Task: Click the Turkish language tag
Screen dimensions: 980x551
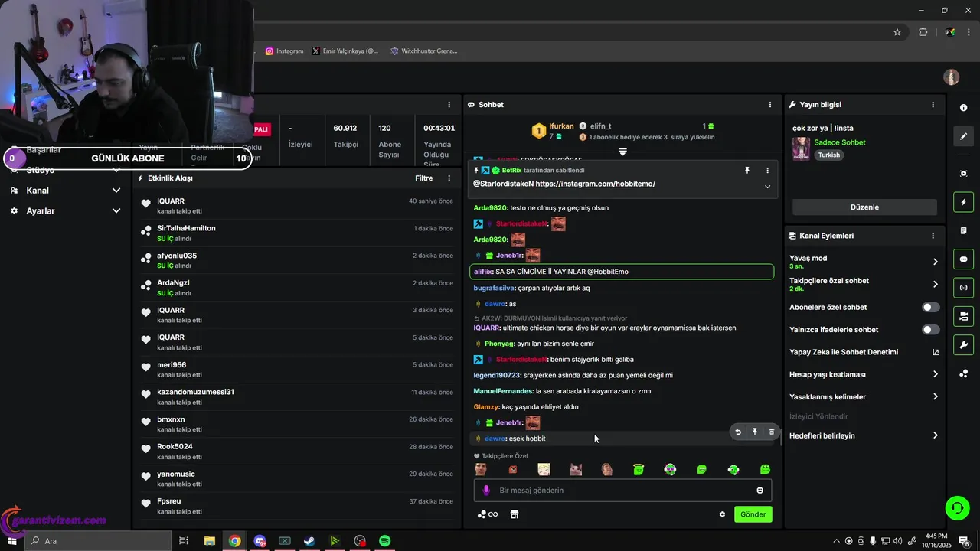Action: click(828, 155)
